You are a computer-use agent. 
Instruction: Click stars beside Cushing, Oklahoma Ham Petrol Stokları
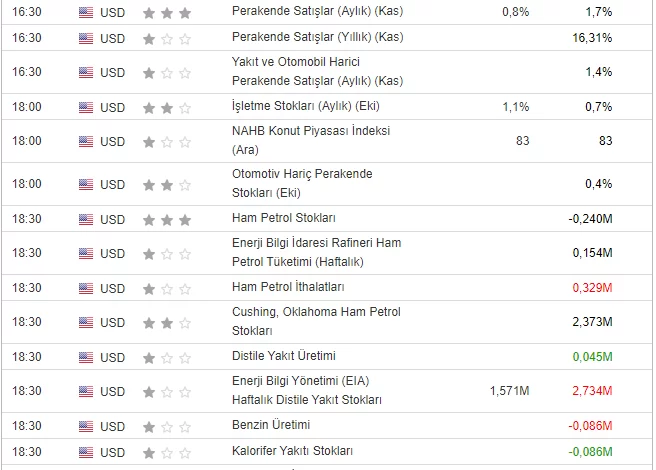point(167,322)
